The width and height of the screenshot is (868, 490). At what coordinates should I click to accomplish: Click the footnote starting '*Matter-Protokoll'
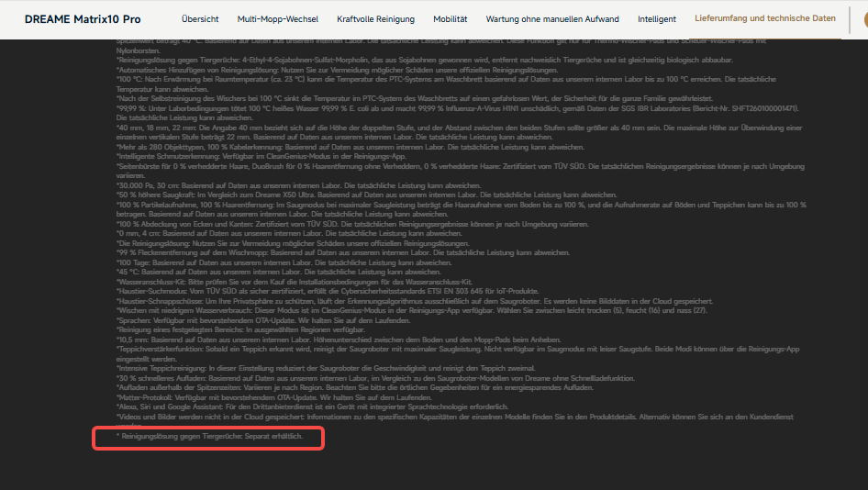click(x=274, y=397)
